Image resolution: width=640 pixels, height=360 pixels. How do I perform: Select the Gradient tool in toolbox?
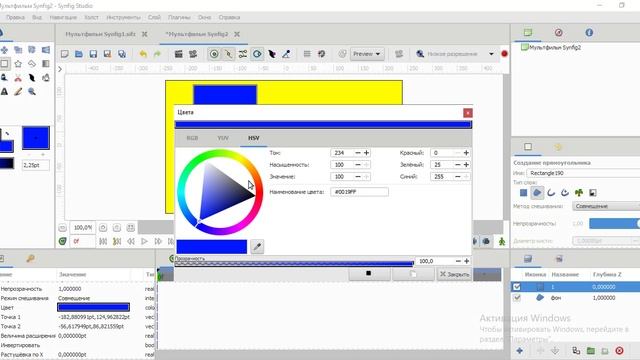(46, 64)
